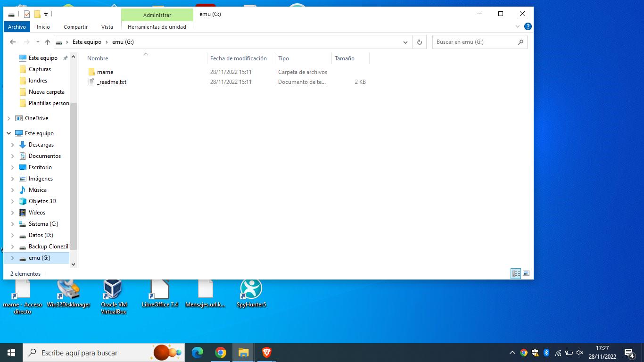Open the Archivo menu
The width and height of the screenshot is (644, 362).
[17, 27]
